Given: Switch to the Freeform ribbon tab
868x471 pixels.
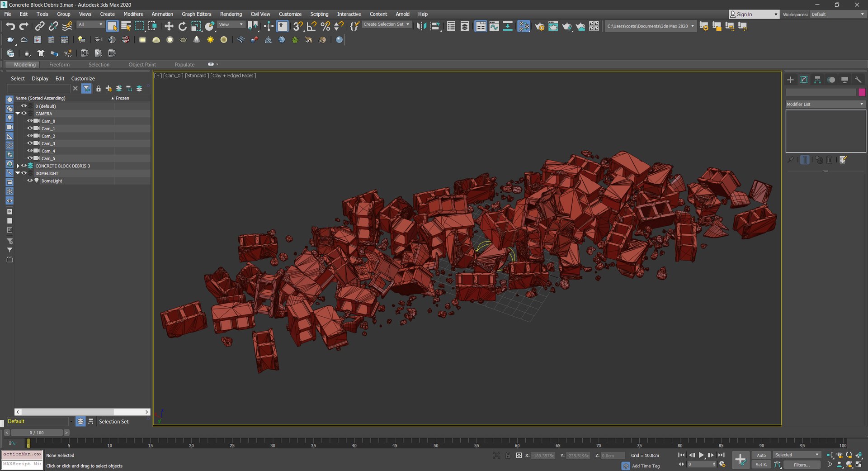Looking at the screenshot, I should click(59, 65).
